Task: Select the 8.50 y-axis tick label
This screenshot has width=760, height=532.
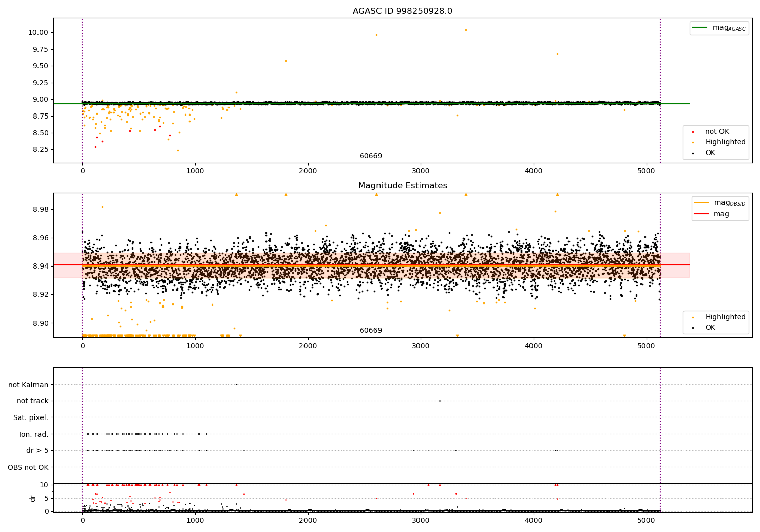Action: (40, 133)
